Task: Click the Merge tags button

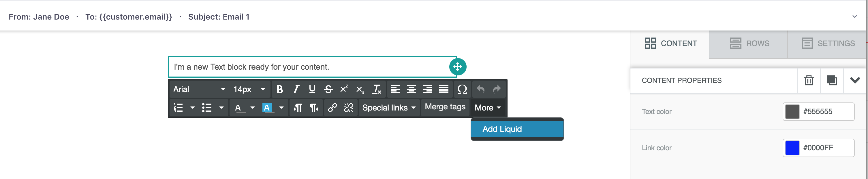Action: click(x=445, y=107)
